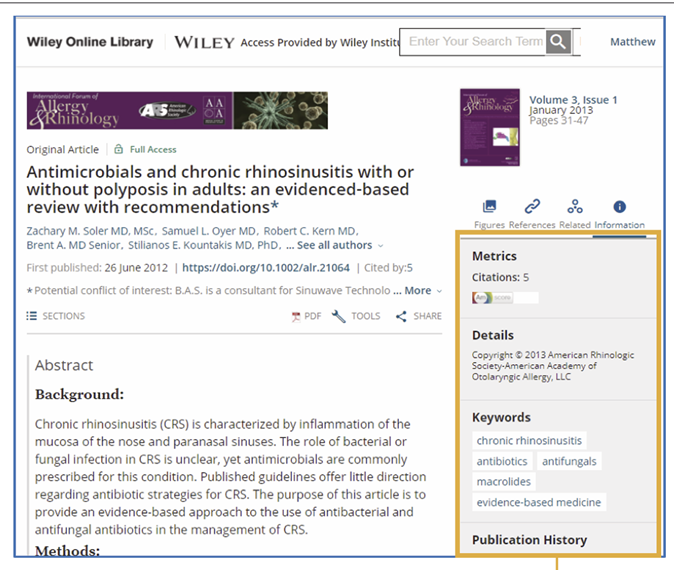The height and width of the screenshot is (570, 674).
Task: Click the evidence-based medicine keyword
Action: pos(539,502)
